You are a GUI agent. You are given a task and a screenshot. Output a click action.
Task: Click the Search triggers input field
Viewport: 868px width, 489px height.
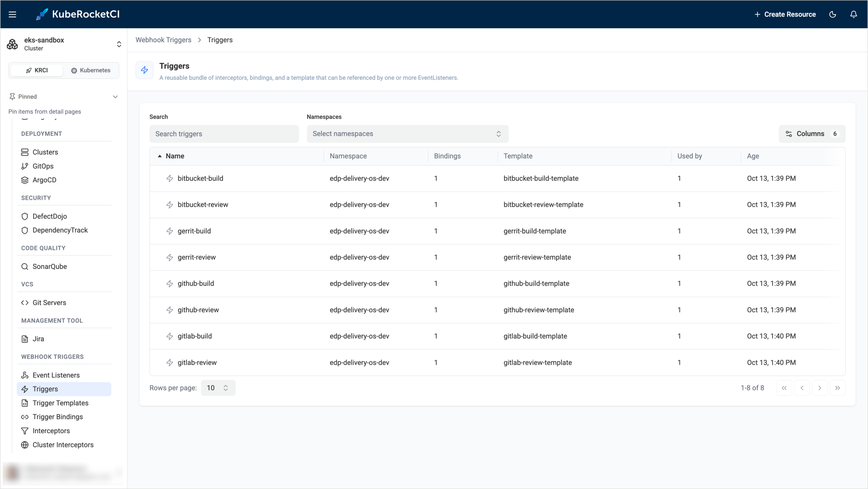[224, 134]
